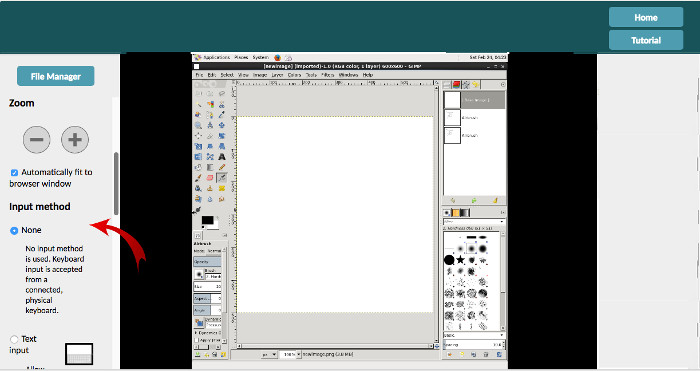Select the None input method

[x=14, y=230]
